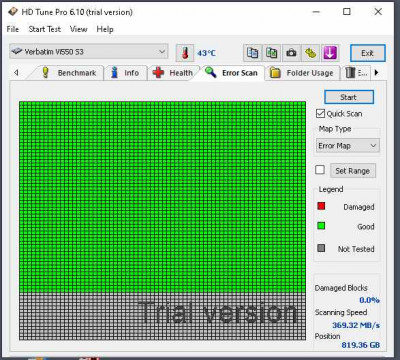Switch to the Info tab

coord(125,73)
